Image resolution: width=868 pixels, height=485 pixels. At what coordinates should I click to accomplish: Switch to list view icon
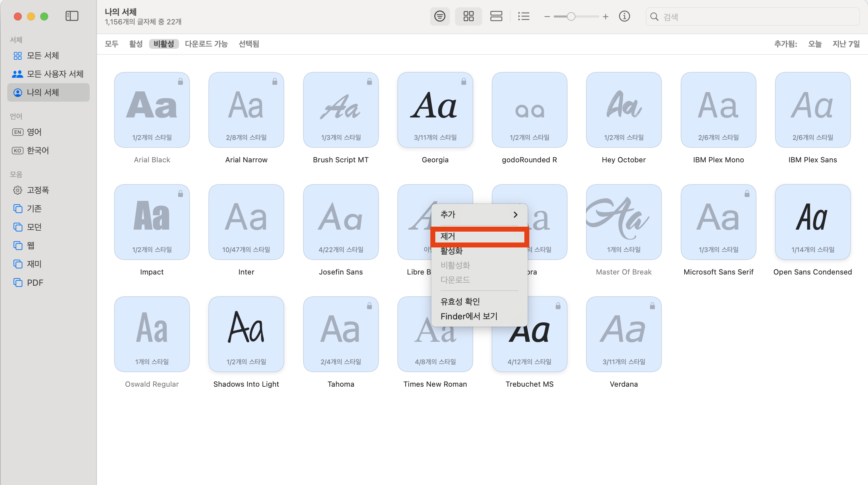coord(524,16)
